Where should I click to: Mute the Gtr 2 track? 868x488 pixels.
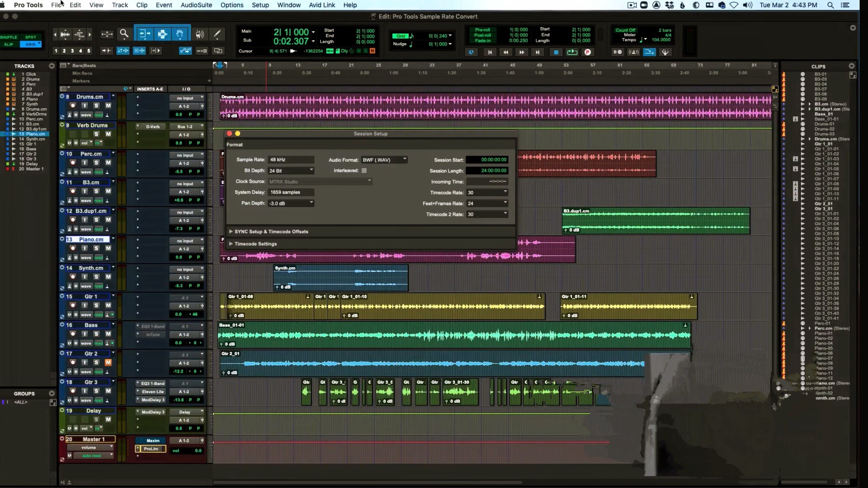tap(108, 363)
